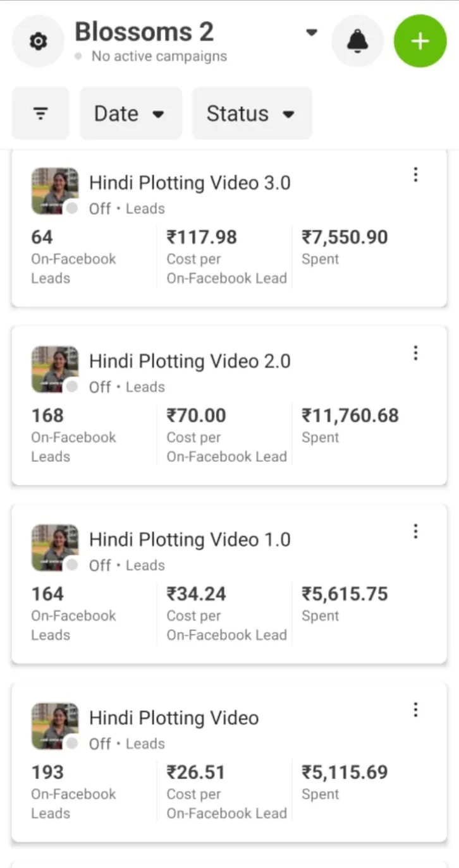
Task: Open more options for Hindi Plotting Video 2.0
Action: pos(415,353)
